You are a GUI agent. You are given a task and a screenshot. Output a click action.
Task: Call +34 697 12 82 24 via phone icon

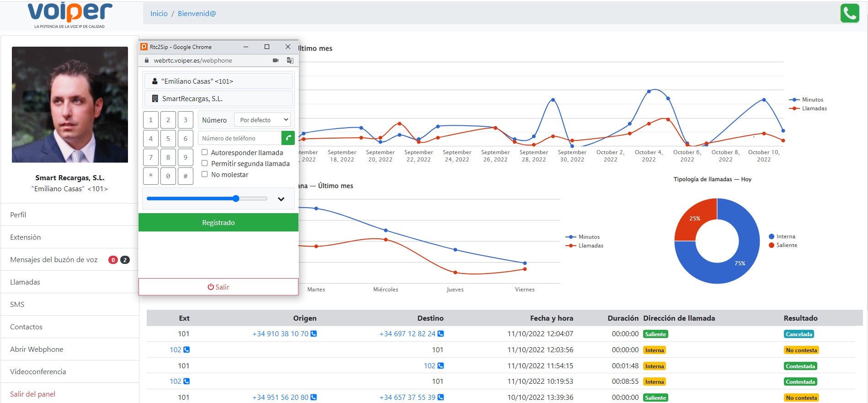point(441,334)
